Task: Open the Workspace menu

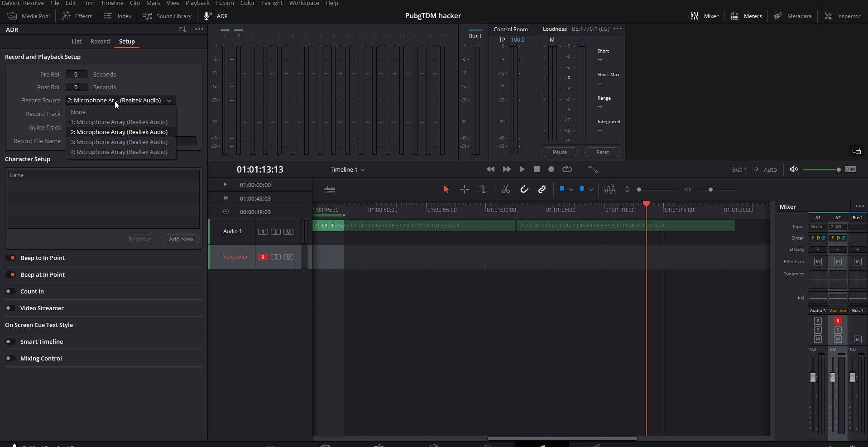Action: pos(304,3)
